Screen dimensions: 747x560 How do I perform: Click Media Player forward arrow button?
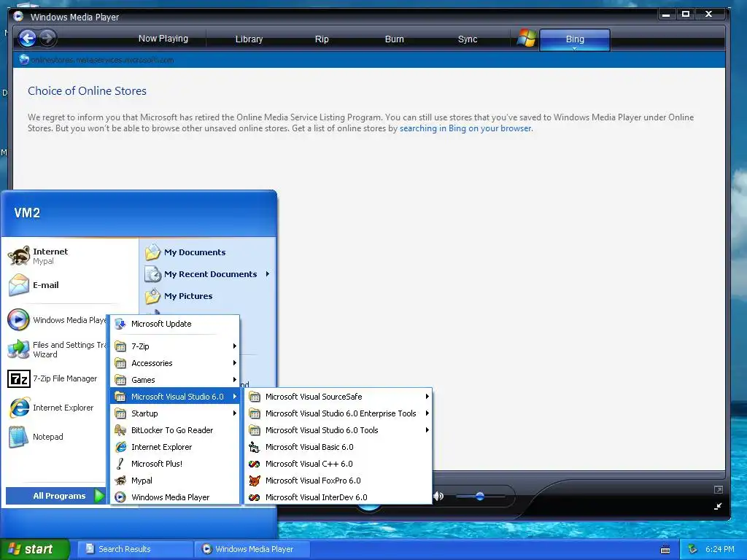pyautogui.click(x=47, y=38)
